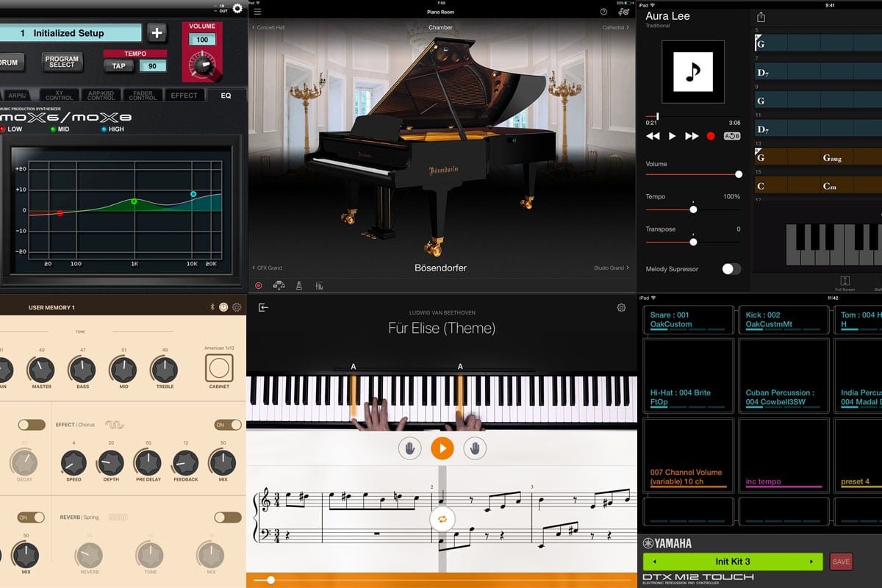
Task: Open Piano Room music settings icon
Action: coord(624,12)
